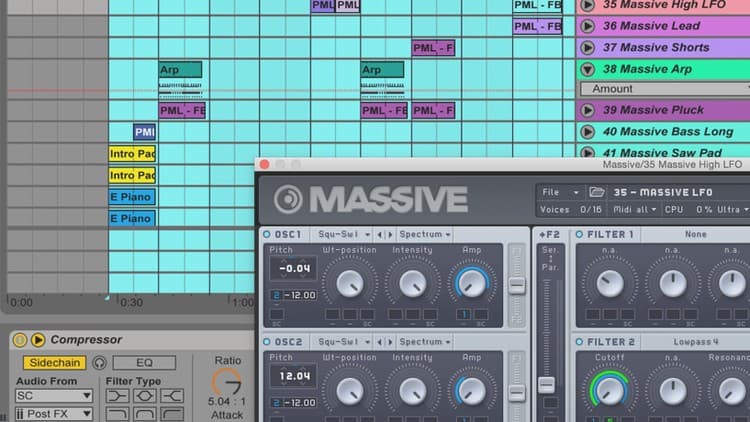Click the OSC2 Intensity knob
This screenshot has width=750, height=422.
(412, 391)
